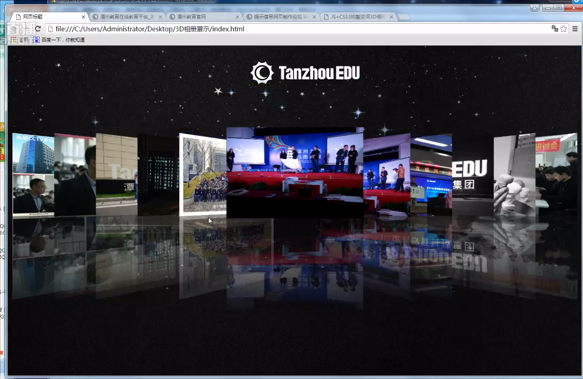Screen dimensions: 583x379
Task: Select the center stage presentation photo
Action: pyautogui.click(x=295, y=173)
